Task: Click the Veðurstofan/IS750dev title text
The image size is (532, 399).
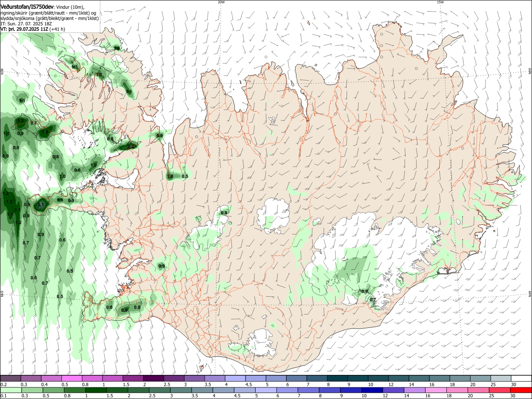Action: pos(27,7)
